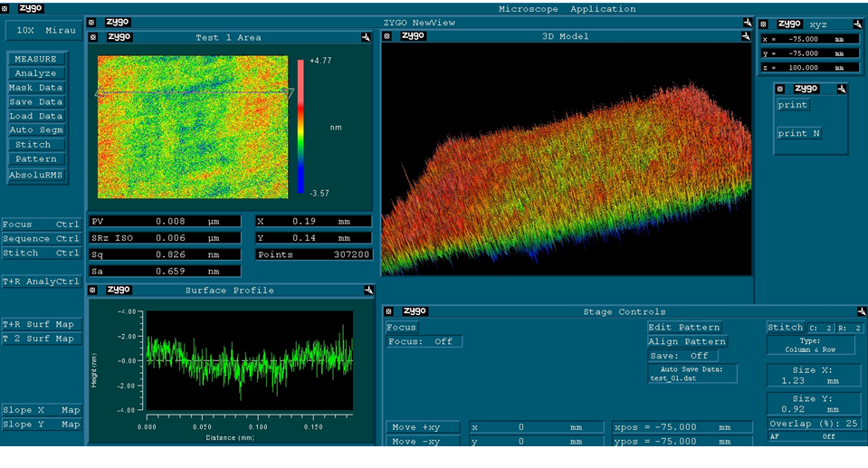Click the Focus button in Stage Controls

[x=402, y=328]
